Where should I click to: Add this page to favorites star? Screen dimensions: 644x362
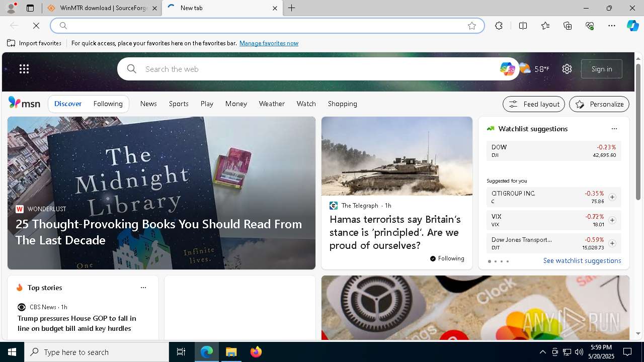[472, 26]
